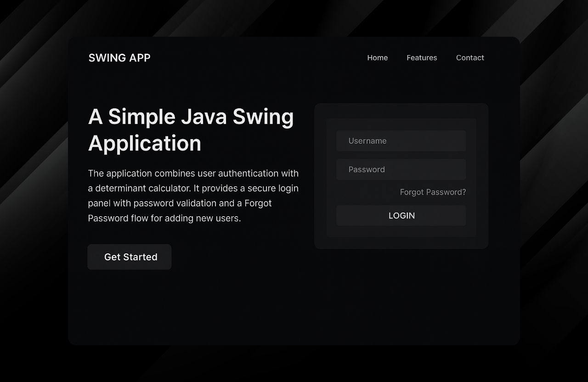This screenshot has width=588, height=382.
Task: Open the Contact navigation link
Action: tap(470, 58)
